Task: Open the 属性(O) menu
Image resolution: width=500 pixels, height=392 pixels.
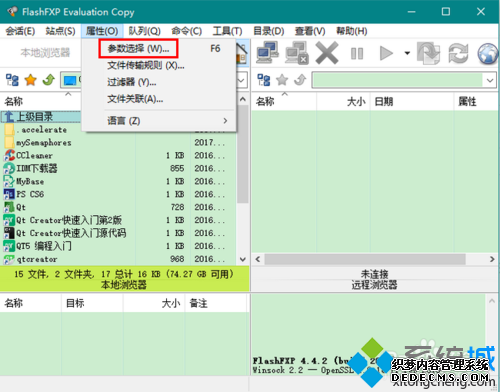Action: pos(102,31)
